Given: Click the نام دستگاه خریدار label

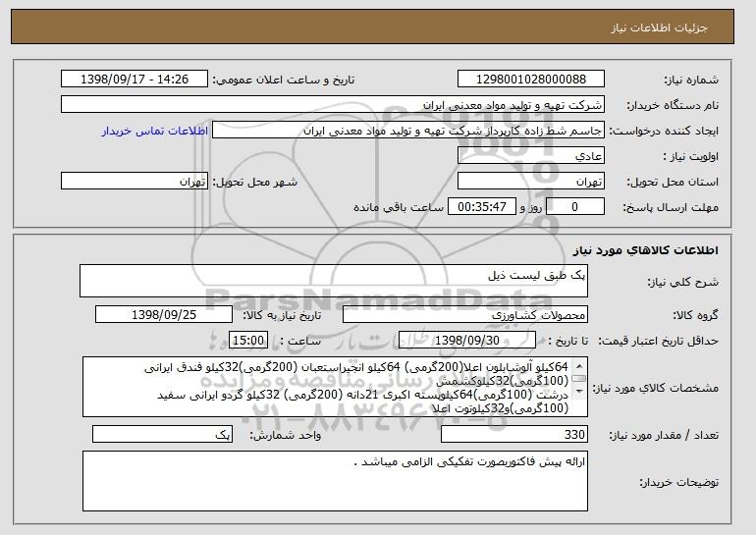Looking at the screenshot, I should click(674, 105).
